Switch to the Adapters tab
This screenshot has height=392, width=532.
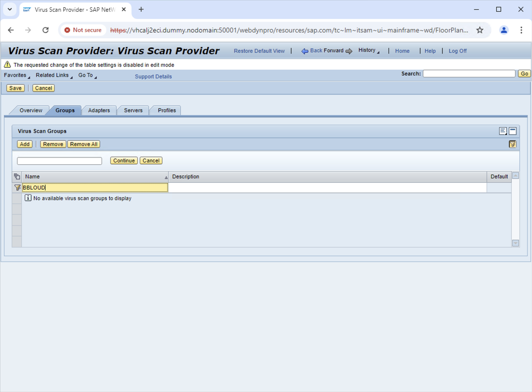99,110
